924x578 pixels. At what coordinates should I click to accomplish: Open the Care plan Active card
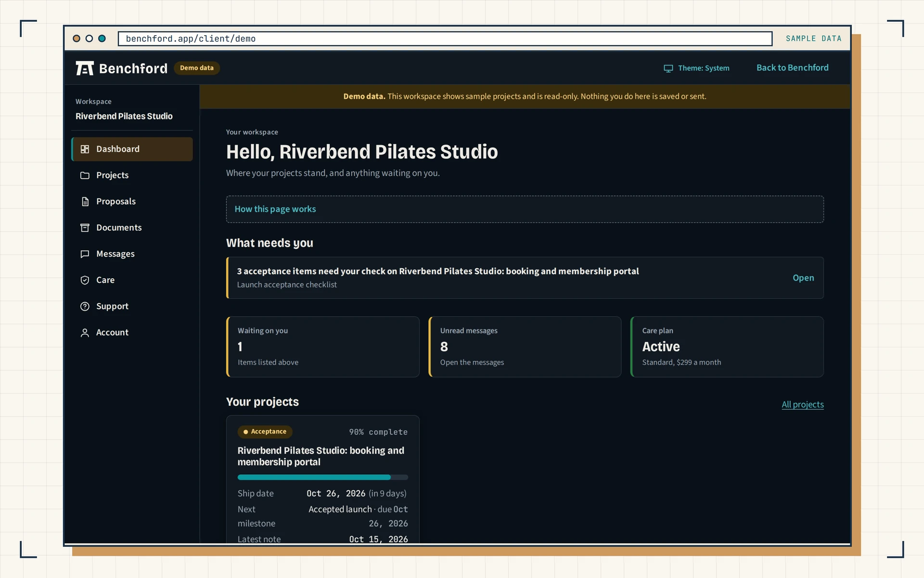(727, 347)
